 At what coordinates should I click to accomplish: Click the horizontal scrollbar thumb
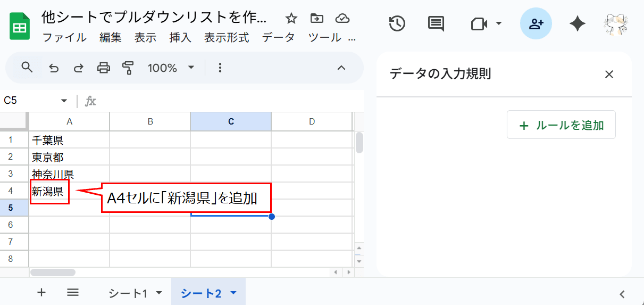point(53,273)
